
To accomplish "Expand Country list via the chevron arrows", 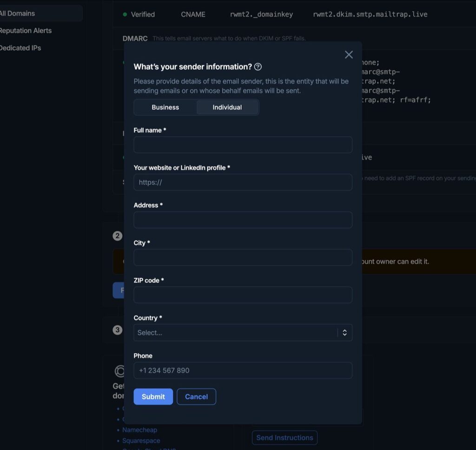I will coord(344,333).
